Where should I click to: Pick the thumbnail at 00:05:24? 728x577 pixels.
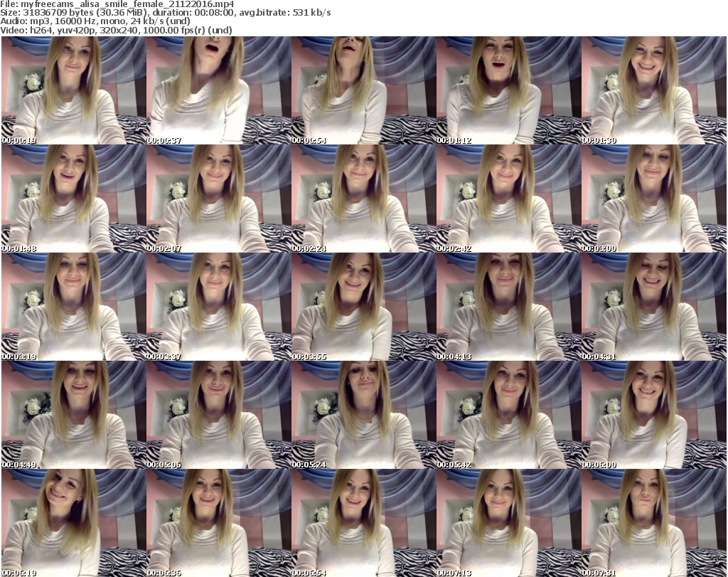pyautogui.click(x=363, y=415)
